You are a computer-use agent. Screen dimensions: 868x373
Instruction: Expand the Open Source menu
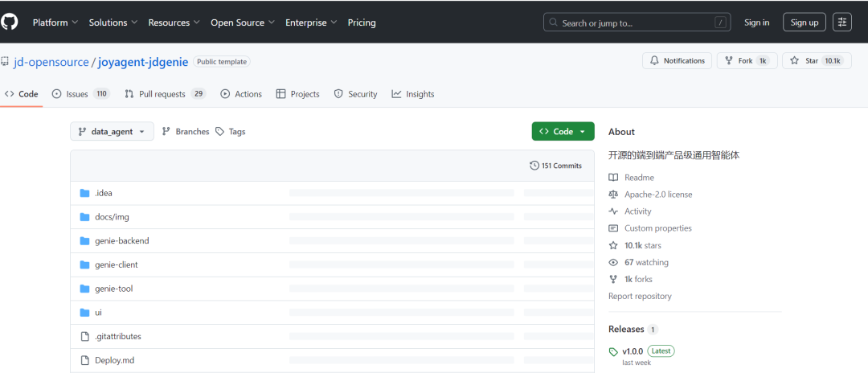243,23
